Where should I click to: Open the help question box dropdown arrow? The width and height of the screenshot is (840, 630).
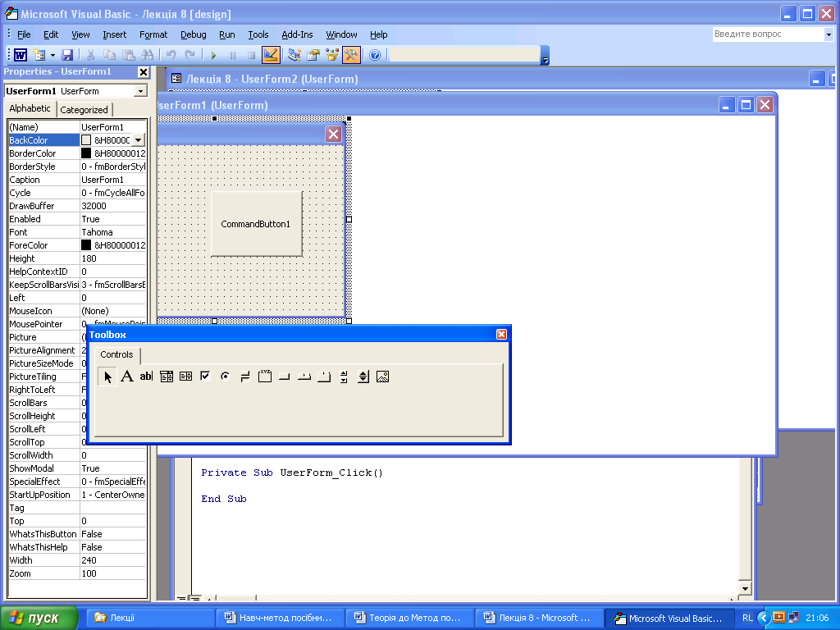click(x=829, y=34)
